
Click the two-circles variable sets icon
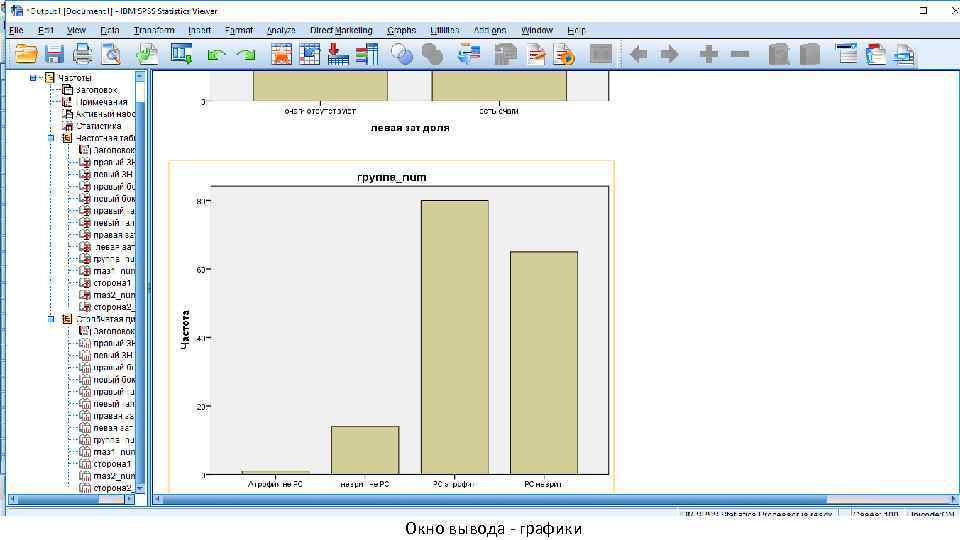pos(402,54)
